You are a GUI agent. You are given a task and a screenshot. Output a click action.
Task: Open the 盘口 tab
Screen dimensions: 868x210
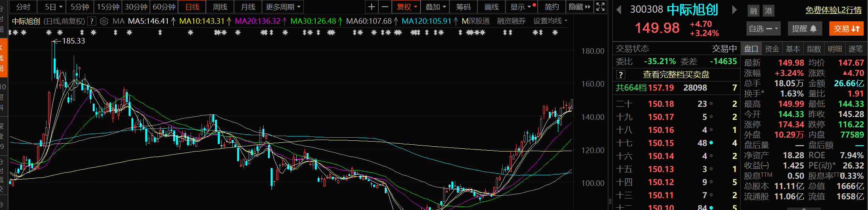[751, 49]
